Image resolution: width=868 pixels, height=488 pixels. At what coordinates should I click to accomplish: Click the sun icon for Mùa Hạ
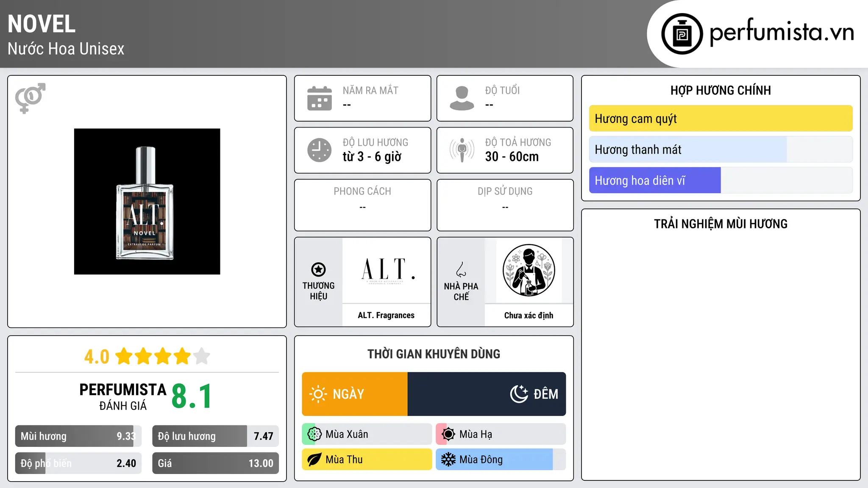[448, 434]
